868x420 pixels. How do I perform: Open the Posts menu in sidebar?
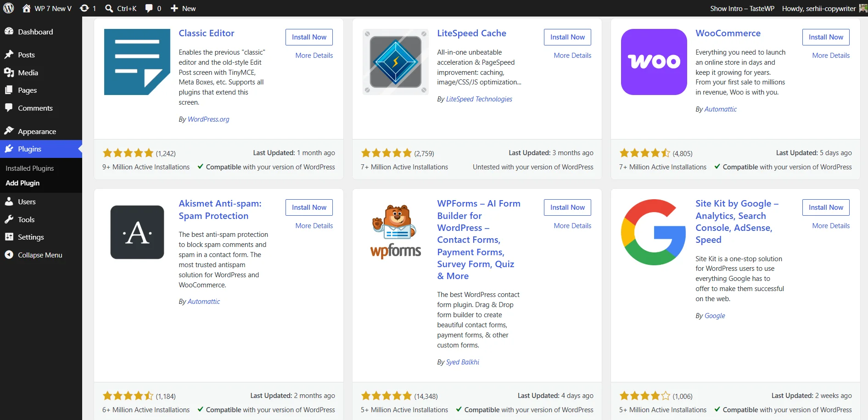(41, 55)
